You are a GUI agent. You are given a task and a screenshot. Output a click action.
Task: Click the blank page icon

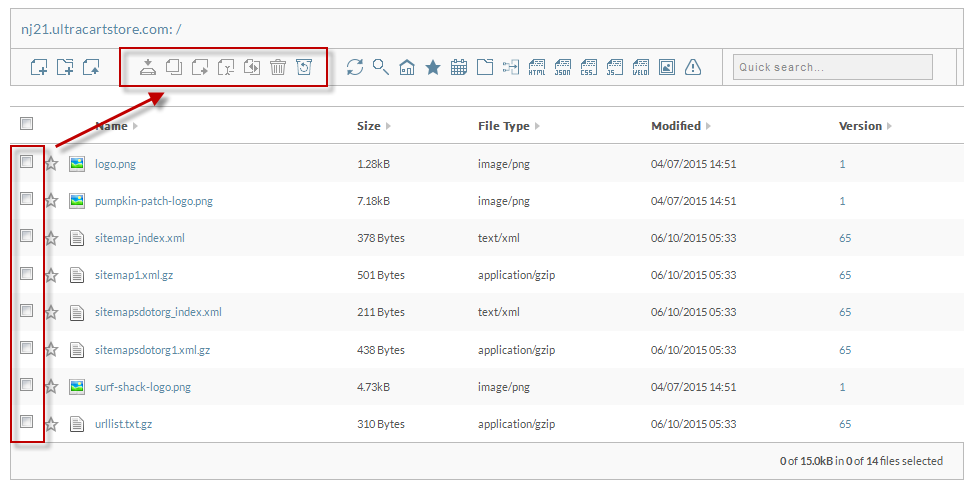[x=485, y=67]
